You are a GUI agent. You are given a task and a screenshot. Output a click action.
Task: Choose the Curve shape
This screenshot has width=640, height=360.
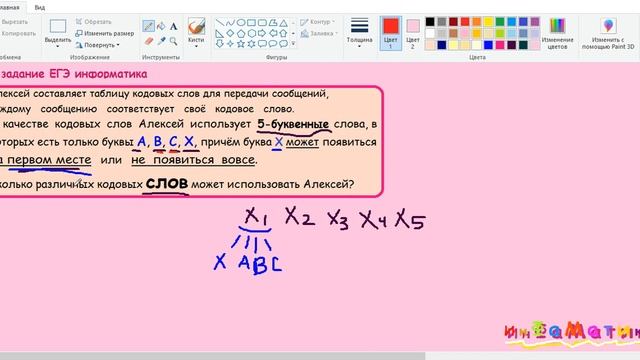coord(231,22)
